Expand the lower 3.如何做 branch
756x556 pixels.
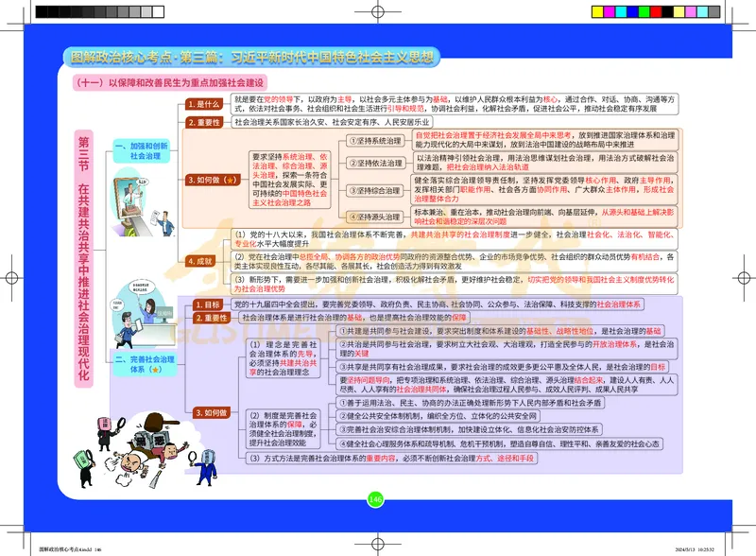[x=212, y=412]
